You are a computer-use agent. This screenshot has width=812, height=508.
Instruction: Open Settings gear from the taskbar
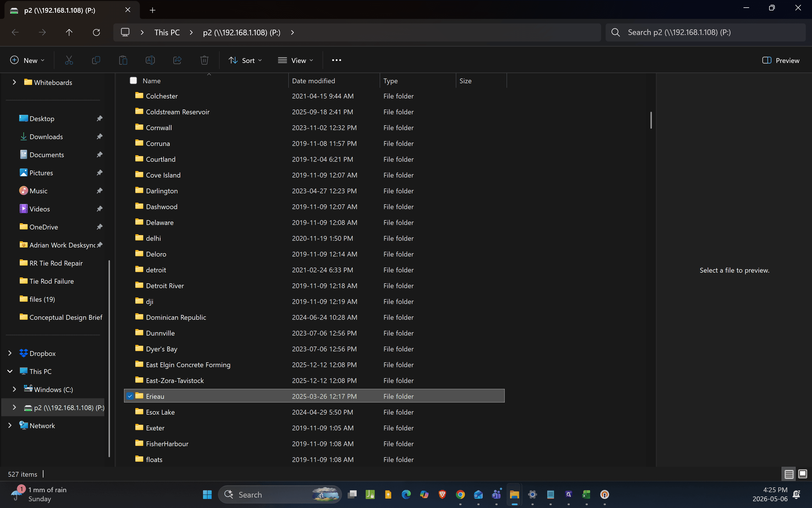(533, 494)
